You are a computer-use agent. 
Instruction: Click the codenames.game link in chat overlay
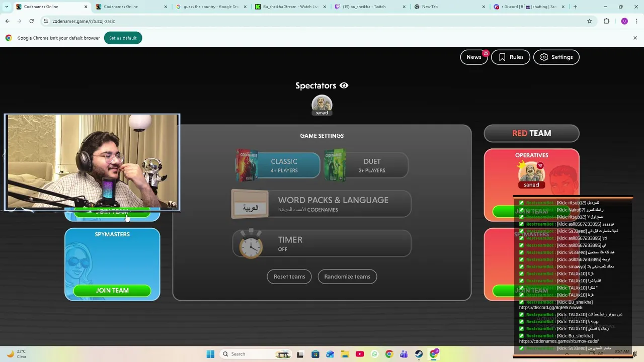559,341
